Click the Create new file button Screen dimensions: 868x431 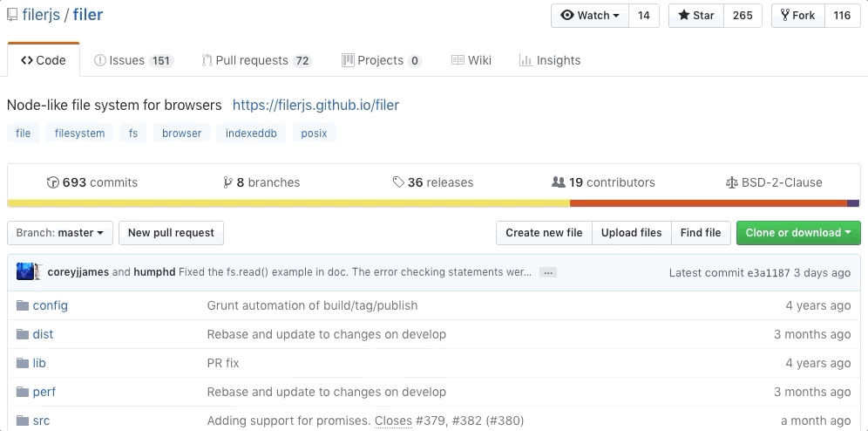tap(544, 233)
